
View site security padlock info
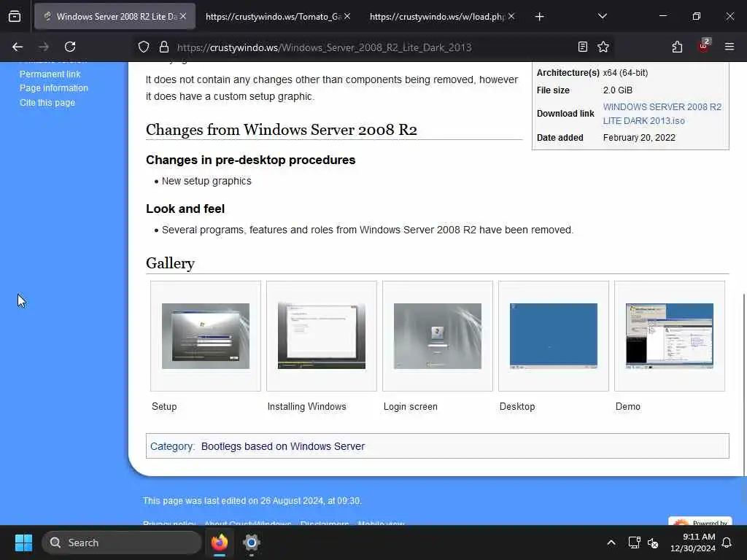[164, 47]
